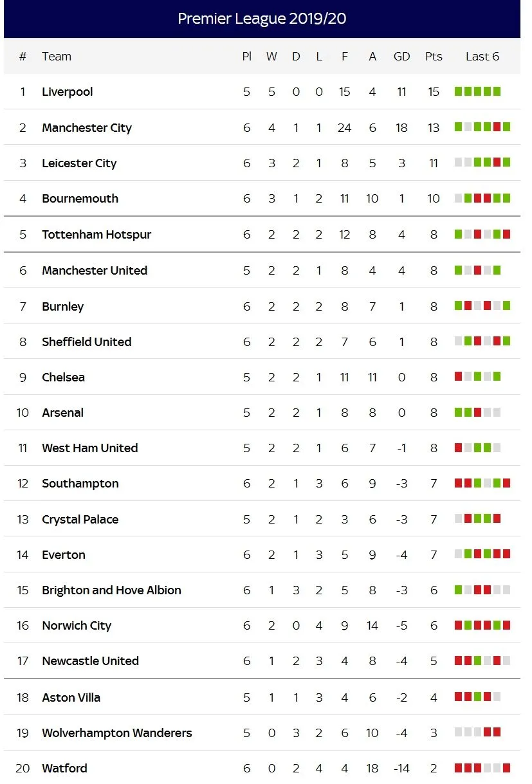Open the Norwich City team link
This screenshot has width=532, height=784.
tap(77, 626)
